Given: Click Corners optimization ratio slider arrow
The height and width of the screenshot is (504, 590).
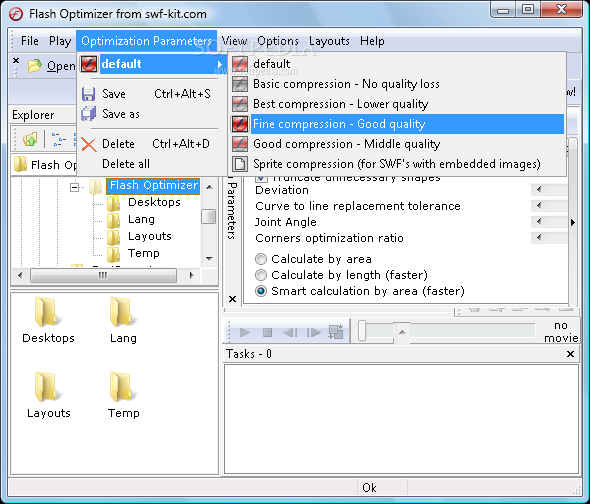Looking at the screenshot, I should click(539, 238).
